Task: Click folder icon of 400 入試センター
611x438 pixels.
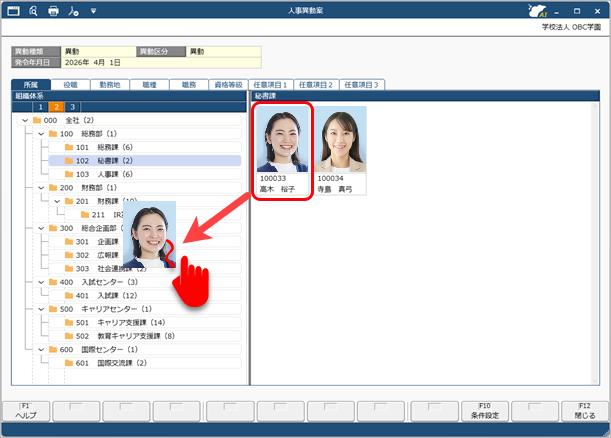Action: click(53, 282)
